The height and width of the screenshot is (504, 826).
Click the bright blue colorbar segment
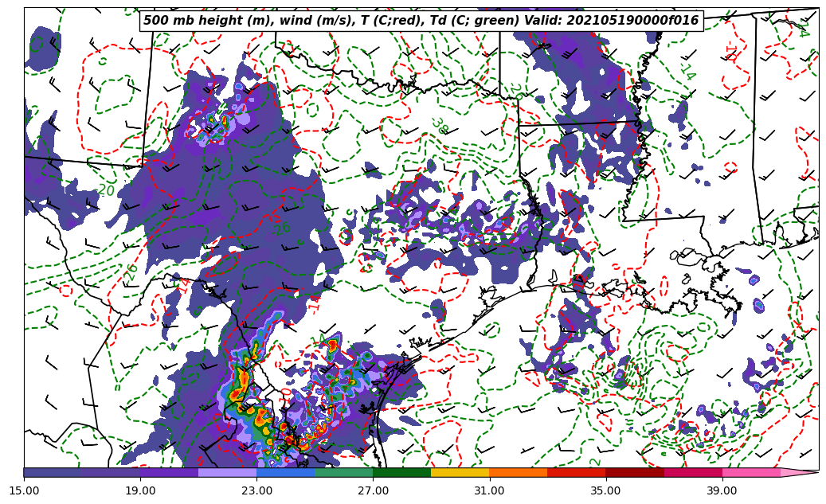(x=285, y=472)
